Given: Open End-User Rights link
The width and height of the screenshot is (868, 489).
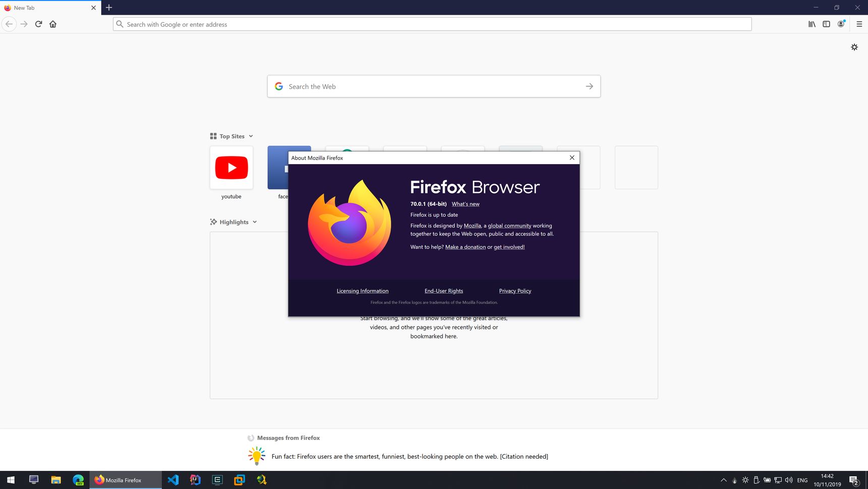Looking at the screenshot, I should pyautogui.click(x=444, y=291).
